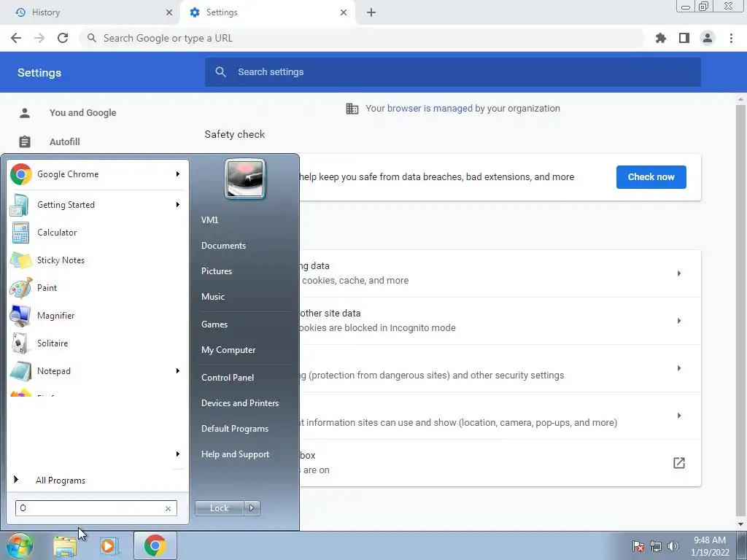747x560 pixels.
Task: Open the Autofill settings section
Action: 65,142
